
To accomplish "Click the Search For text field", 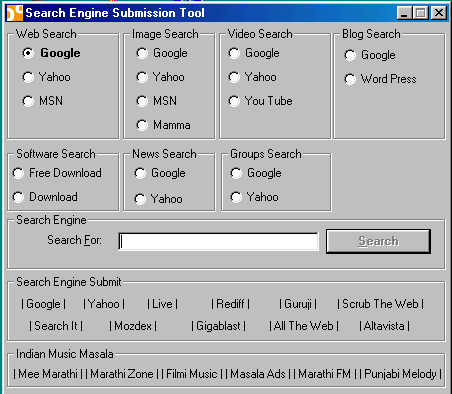I will [x=218, y=241].
